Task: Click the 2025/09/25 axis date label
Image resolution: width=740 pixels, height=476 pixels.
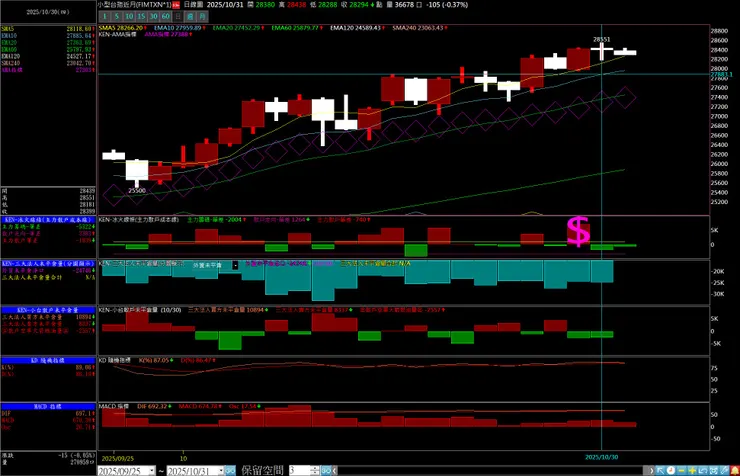Action: tap(118, 458)
